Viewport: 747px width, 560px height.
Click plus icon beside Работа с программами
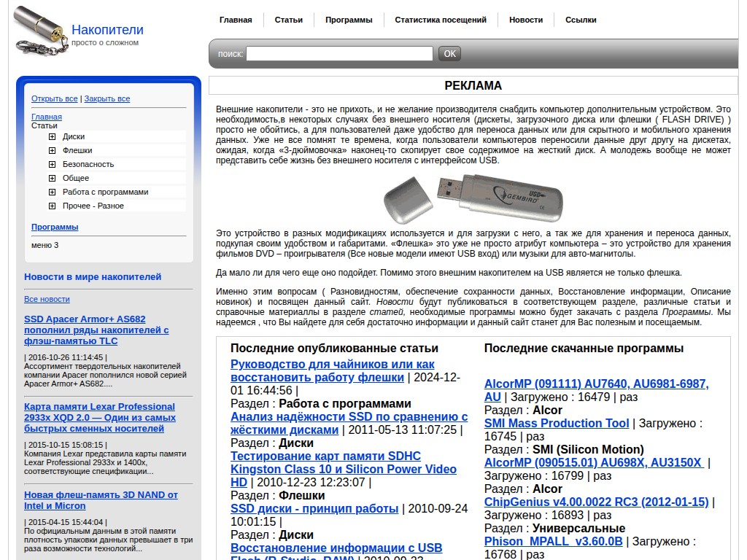(53, 192)
